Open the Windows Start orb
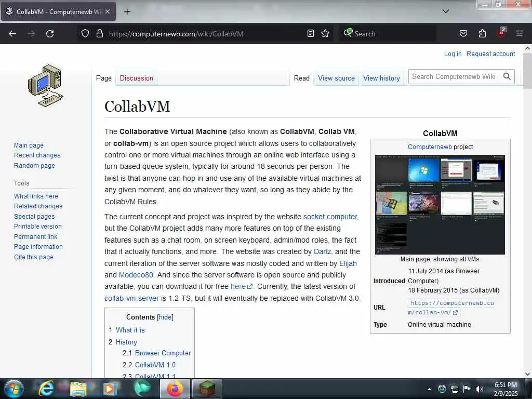The width and height of the screenshot is (532, 399). 14,389
